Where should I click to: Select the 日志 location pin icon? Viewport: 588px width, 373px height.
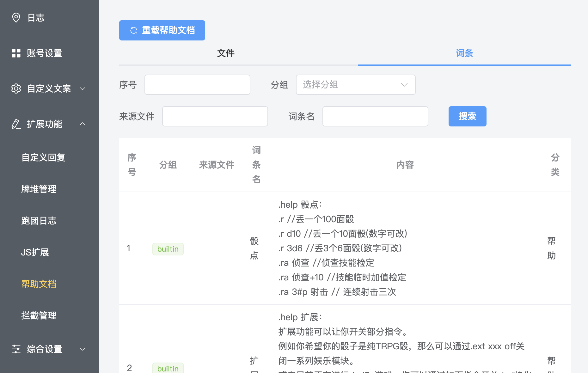16,18
